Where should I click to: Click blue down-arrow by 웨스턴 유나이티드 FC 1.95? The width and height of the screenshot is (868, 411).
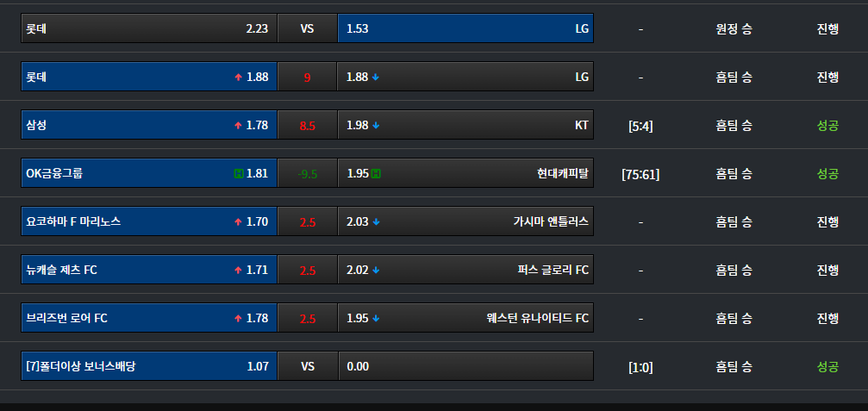(x=376, y=319)
